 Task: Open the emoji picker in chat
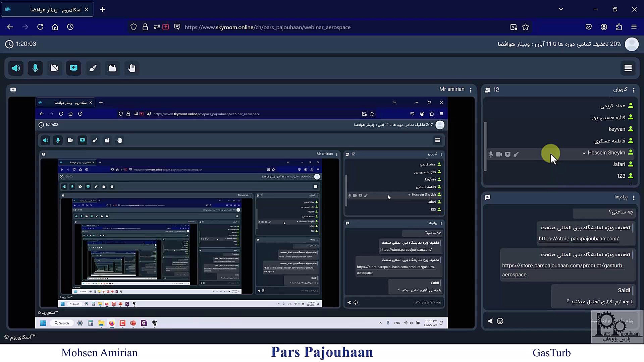coord(500,321)
